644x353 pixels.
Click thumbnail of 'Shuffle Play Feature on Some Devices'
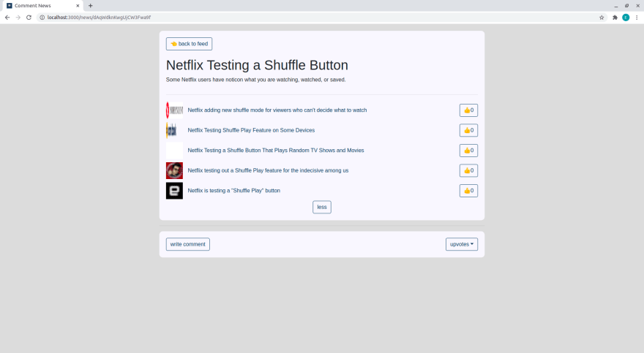(x=175, y=130)
